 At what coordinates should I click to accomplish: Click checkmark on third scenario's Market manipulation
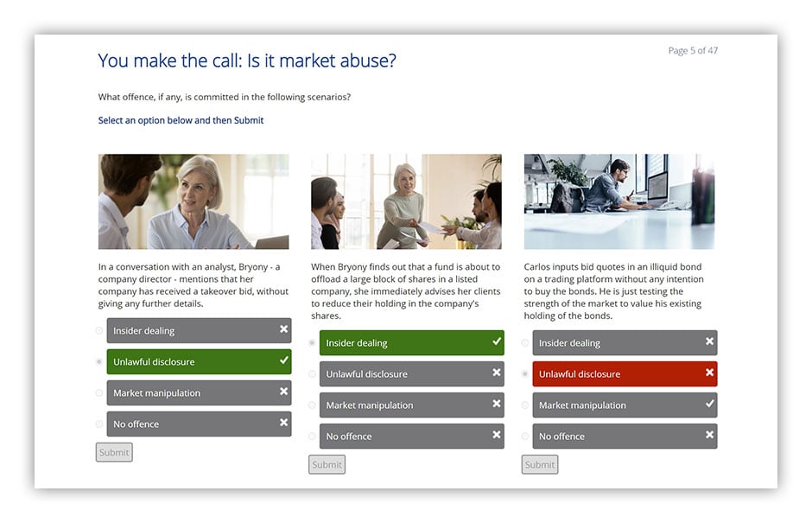[709, 404]
